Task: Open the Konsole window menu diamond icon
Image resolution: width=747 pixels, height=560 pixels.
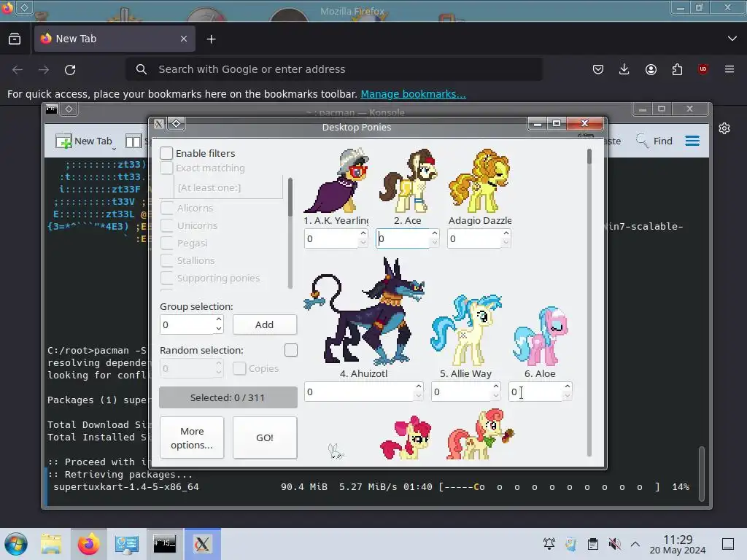Action: coord(69,109)
